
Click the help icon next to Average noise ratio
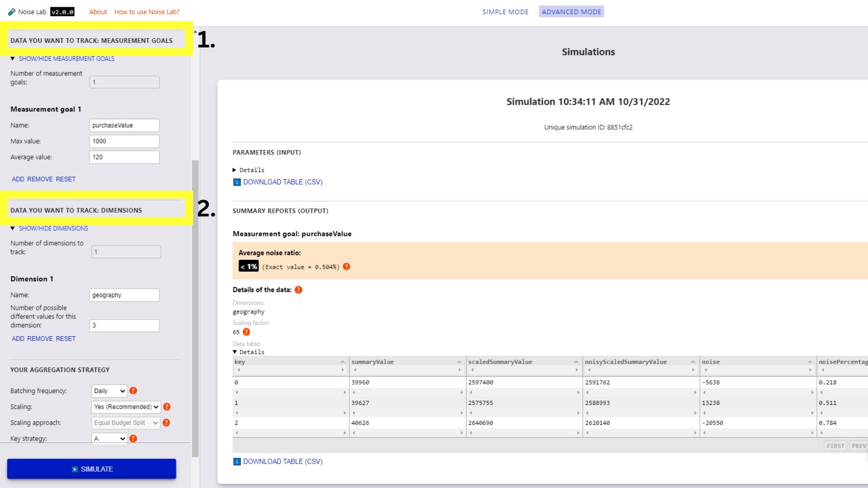(346, 266)
